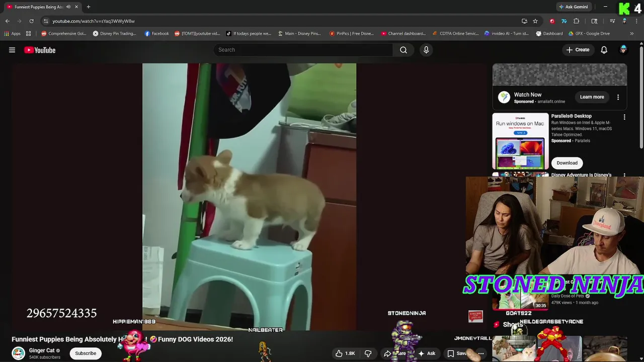Start voice search with the microphone
This screenshot has height=362, width=644.
426,50
